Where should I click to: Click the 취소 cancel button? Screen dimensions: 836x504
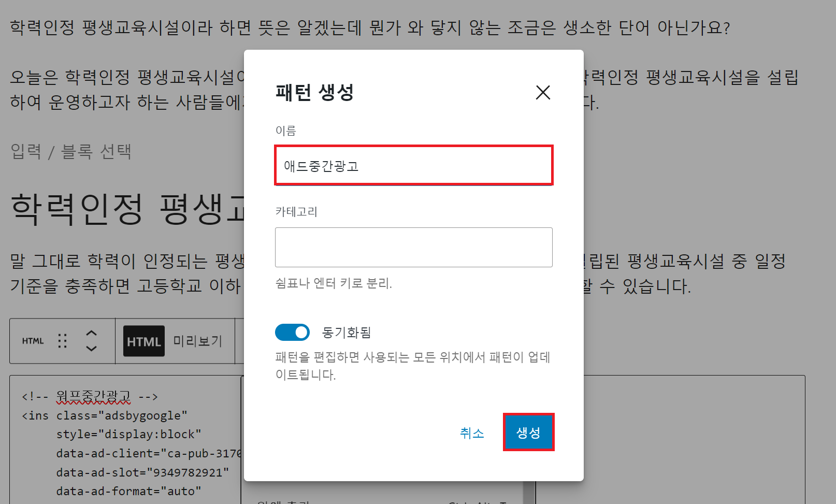point(471,433)
